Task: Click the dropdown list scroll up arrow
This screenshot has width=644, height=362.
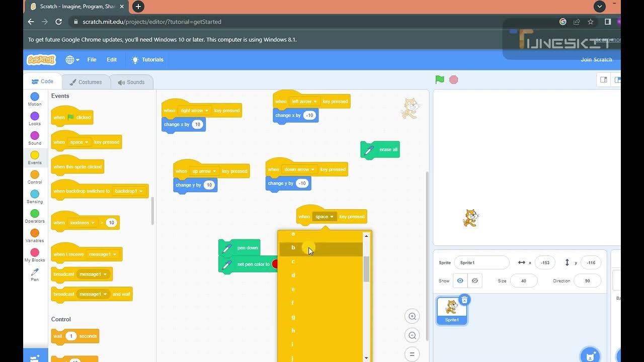Action: point(366,236)
